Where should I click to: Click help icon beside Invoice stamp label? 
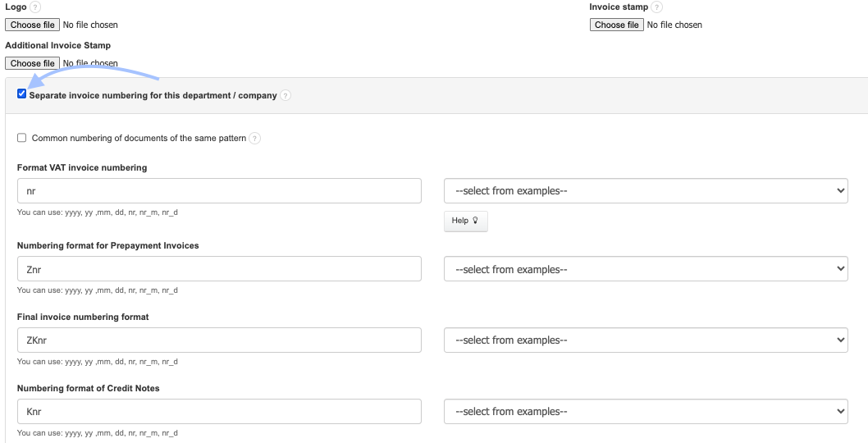(x=657, y=7)
